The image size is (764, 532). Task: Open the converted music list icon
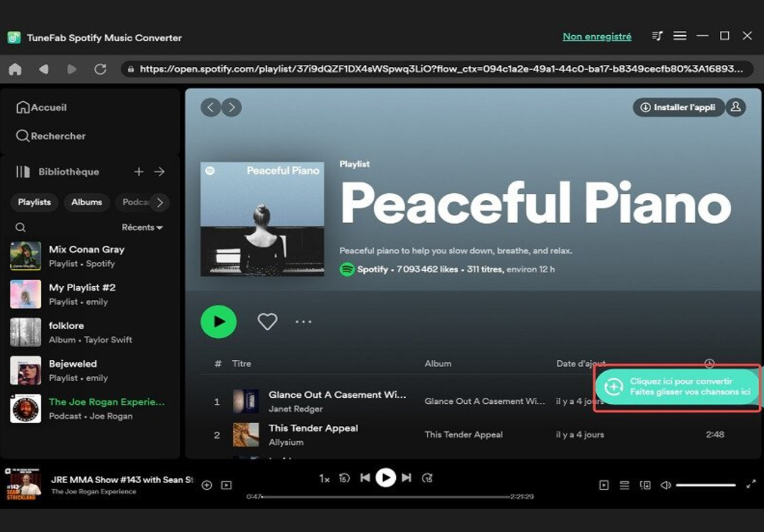click(657, 36)
